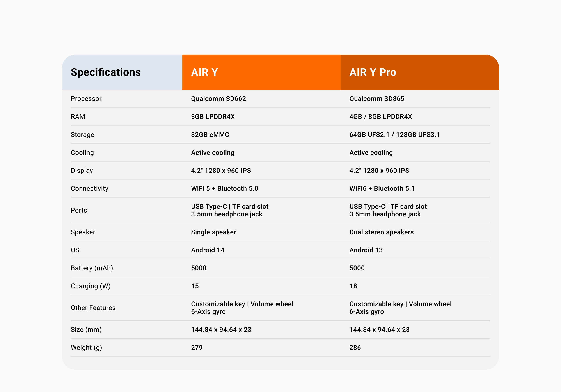Select the 3GB LPDDR4X RAM value
Screen dimensions: 561x392
pos(213,117)
